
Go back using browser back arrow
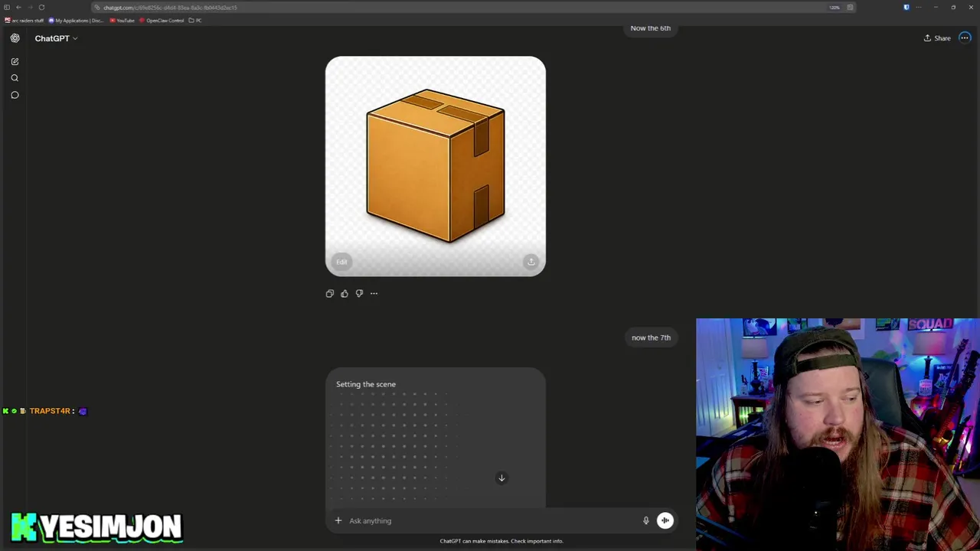pos(18,7)
